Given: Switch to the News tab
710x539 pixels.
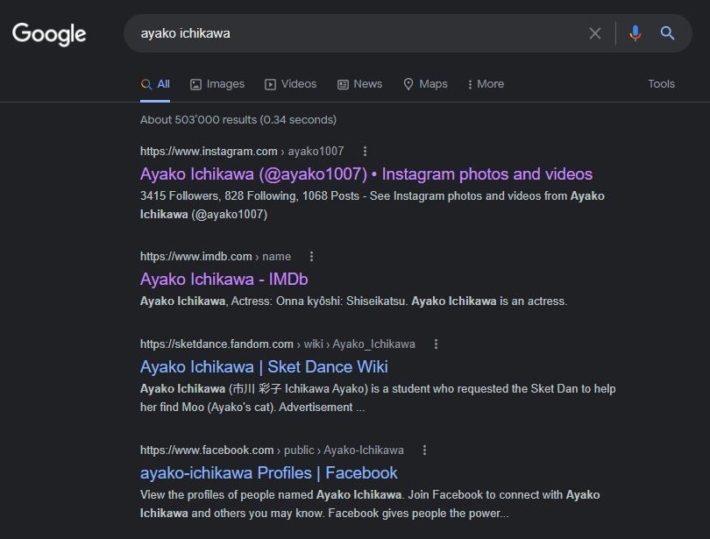Looking at the screenshot, I should (x=360, y=84).
